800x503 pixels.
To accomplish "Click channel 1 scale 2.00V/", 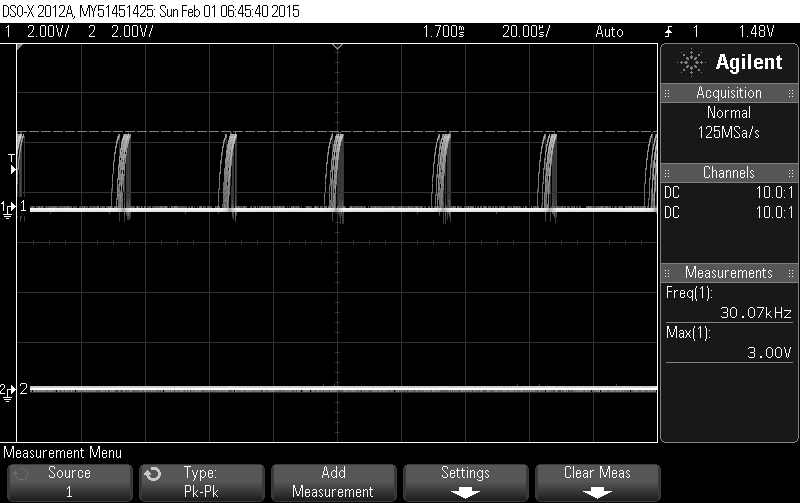I will (48, 32).
